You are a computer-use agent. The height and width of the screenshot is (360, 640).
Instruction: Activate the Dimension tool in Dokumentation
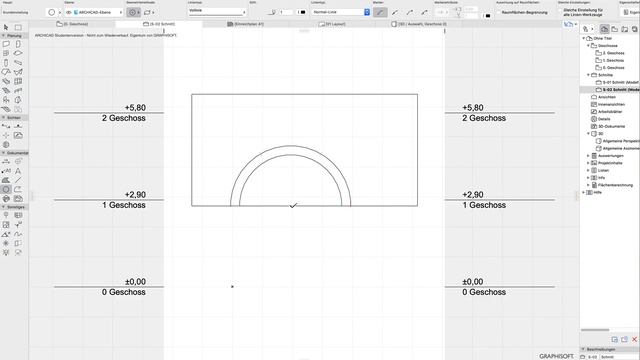[x=6, y=162]
